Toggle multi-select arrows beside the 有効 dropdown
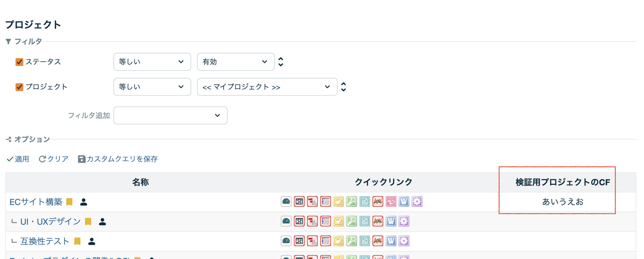Viewport: 644px width, 259px height. 281,62
